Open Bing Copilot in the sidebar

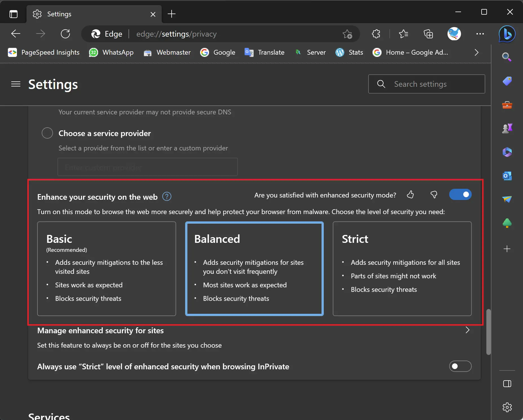click(507, 34)
